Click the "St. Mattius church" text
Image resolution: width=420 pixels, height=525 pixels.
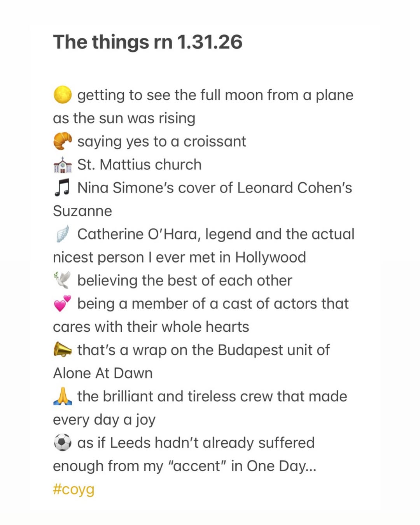click(x=139, y=165)
